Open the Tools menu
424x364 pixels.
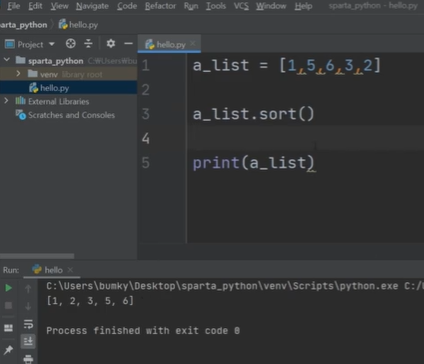pos(216,6)
